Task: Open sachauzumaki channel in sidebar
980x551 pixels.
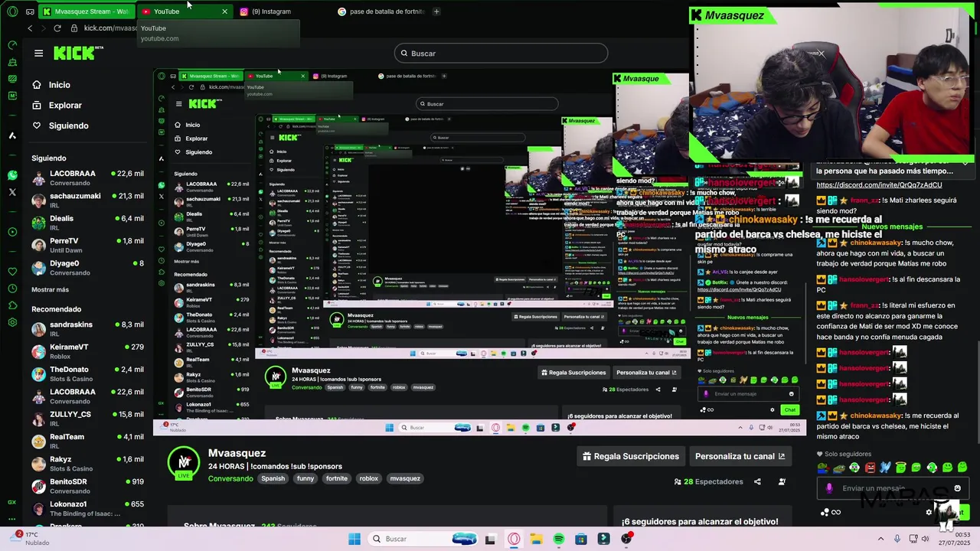Action: point(88,200)
